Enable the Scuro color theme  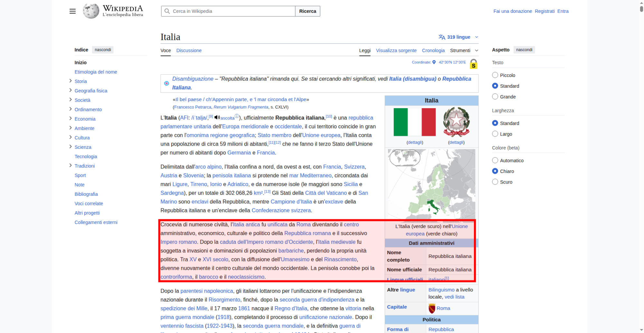pos(495,182)
